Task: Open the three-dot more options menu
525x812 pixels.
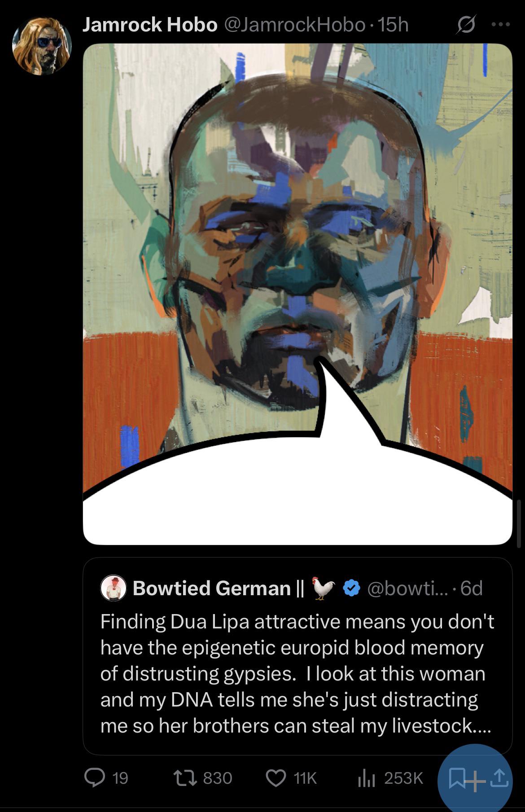Action: point(501,25)
